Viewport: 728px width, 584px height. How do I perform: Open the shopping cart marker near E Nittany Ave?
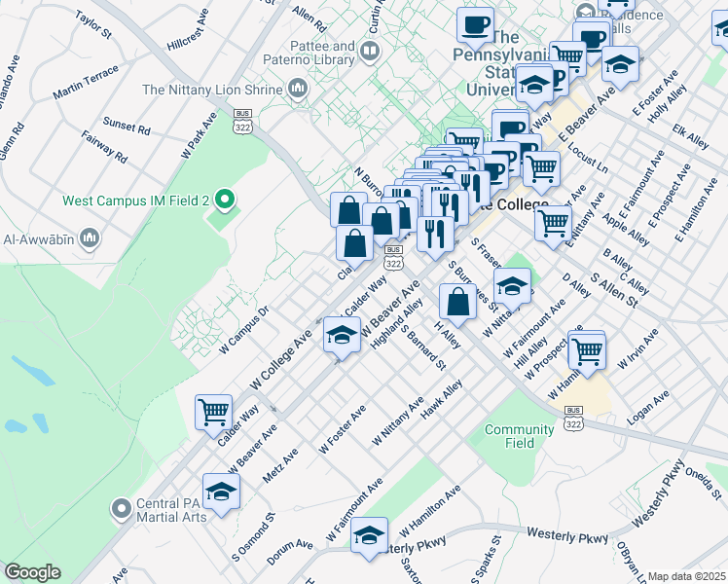pyautogui.click(x=553, y=222)
